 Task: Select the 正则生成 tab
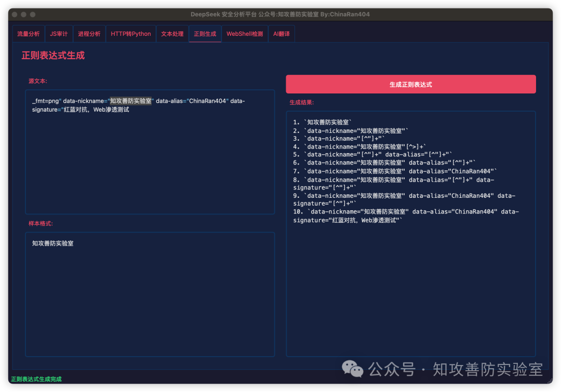click(x=205, y=34)
